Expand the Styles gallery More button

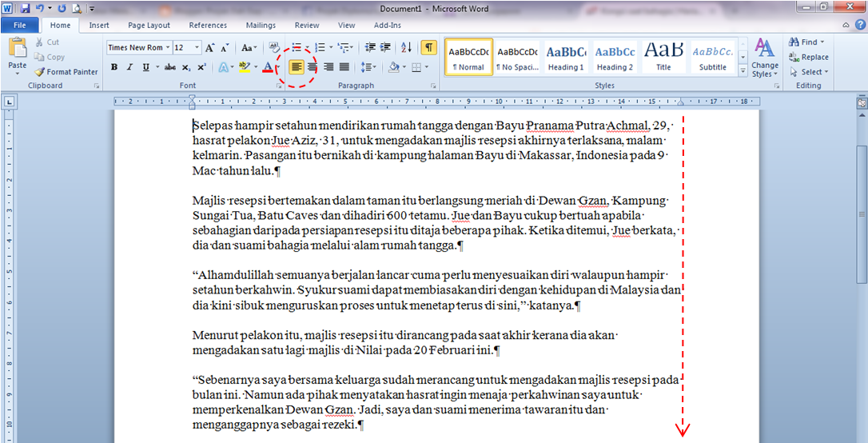click(x=743, y=70)
